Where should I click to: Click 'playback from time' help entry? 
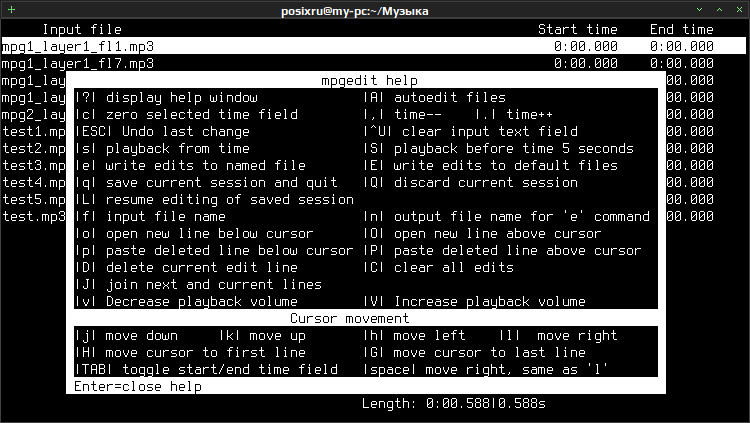(x=162, y=148)
